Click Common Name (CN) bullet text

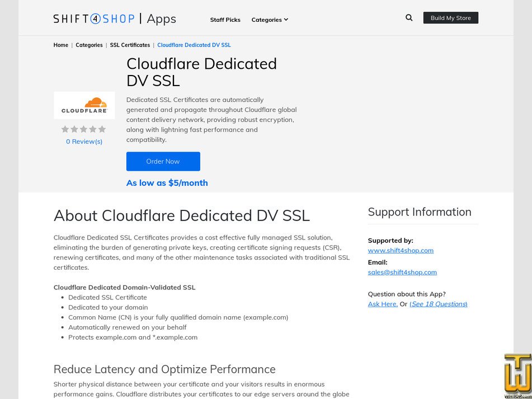coord(178,317)
